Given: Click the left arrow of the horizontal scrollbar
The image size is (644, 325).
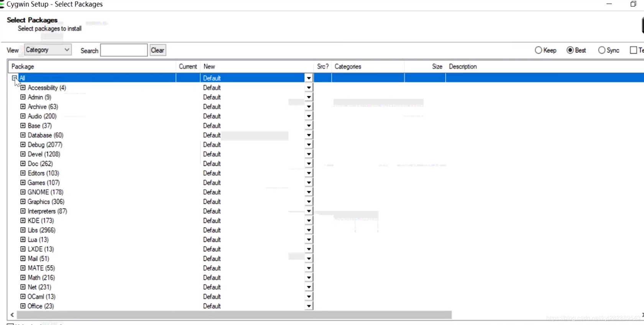Looking at the screenshot, I should click(12, 315).
